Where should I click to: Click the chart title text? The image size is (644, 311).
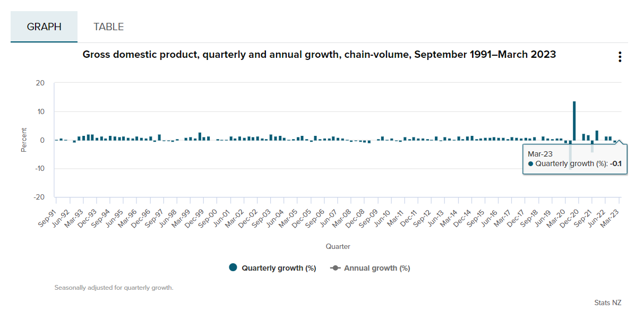click(x=319, y=55)
